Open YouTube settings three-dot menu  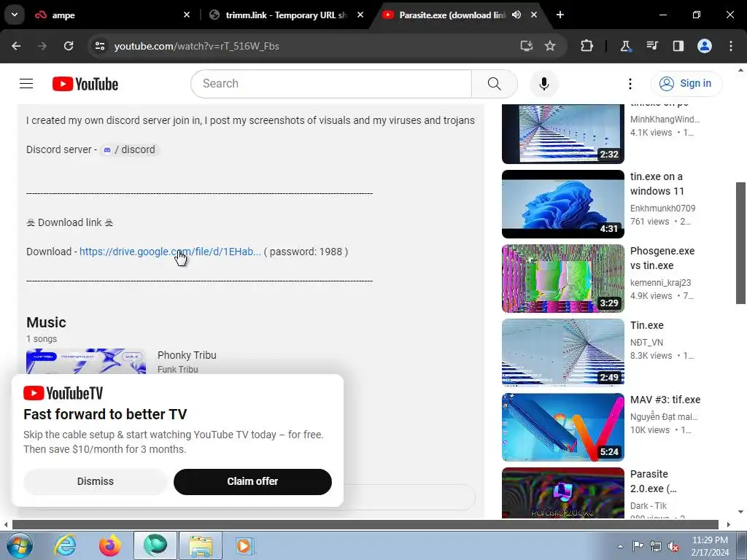pyautogui.click(x=630, y=84)
